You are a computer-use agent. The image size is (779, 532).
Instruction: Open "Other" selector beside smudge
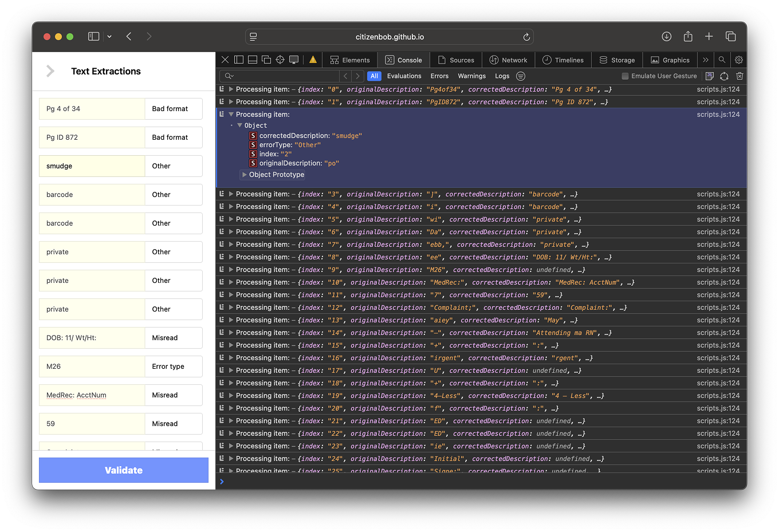pos(174,166)
